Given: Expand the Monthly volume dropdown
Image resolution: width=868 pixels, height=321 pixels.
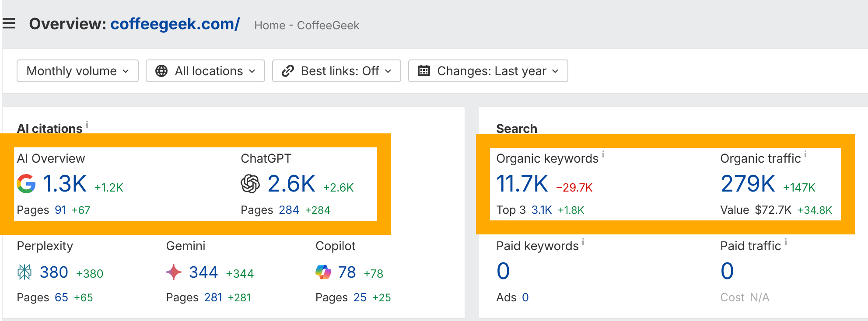Looking at the screenshot, I should click(x=77, y=71).
